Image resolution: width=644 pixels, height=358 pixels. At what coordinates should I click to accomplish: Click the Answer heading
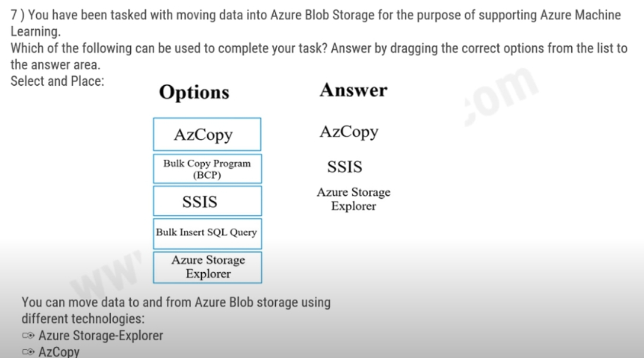[x=353, y=90]
